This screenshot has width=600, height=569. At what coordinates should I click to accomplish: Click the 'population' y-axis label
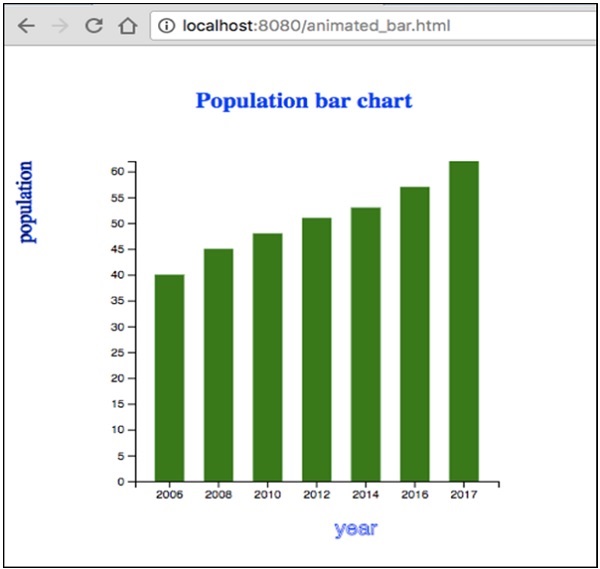pyautogui.click(x=27, y=202)
